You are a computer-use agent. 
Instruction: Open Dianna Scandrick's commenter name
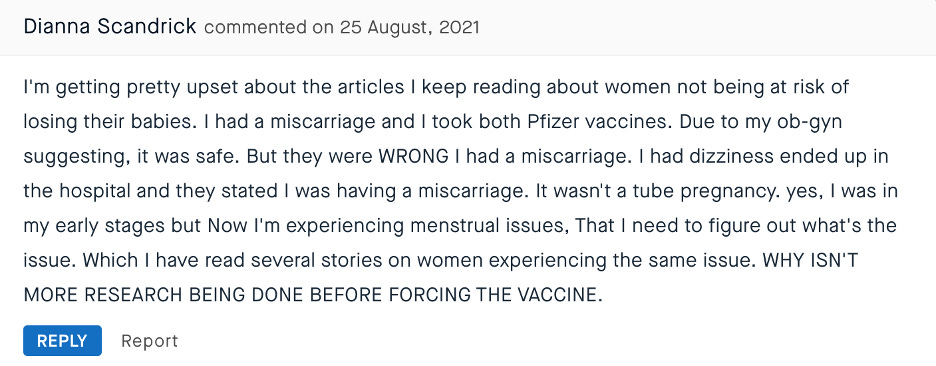110,27
